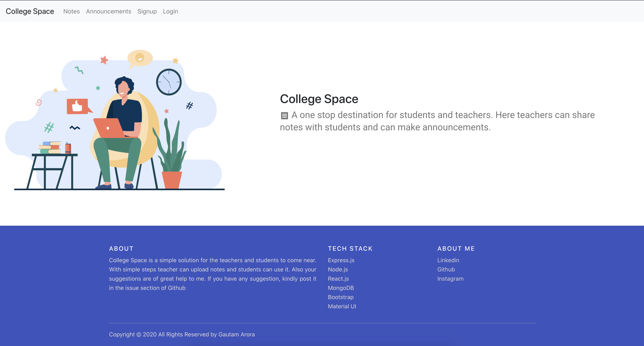Viewport: 644px width, 346px height.
Task: Open the Signup page
Action: [147, 11]
